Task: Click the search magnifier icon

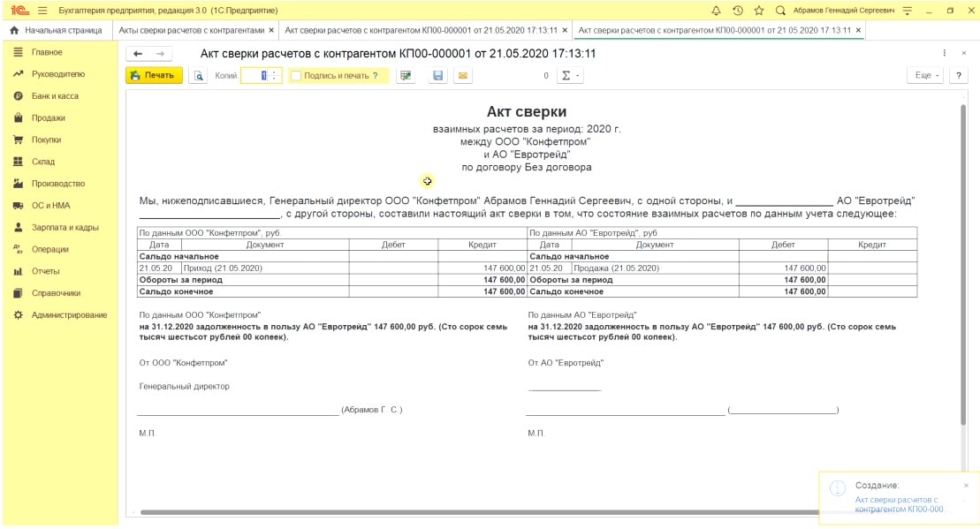Action: [780, 11]
